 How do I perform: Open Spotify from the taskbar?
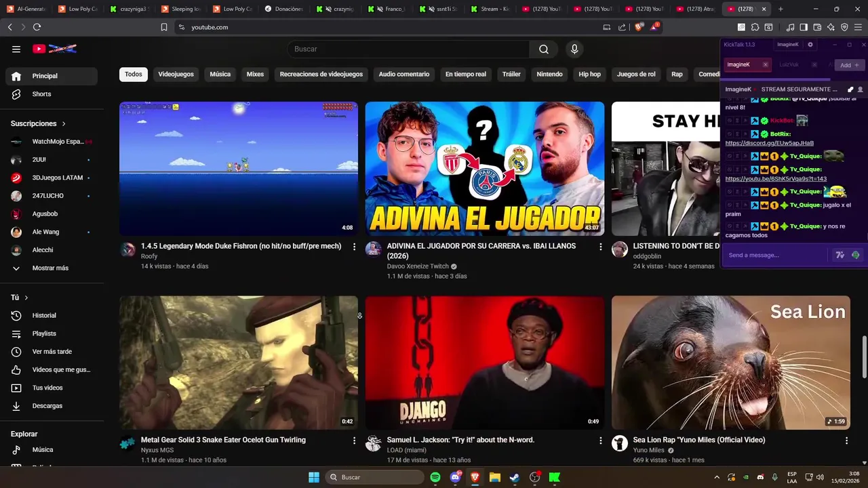pyautogui.click(x=435, y=477)
